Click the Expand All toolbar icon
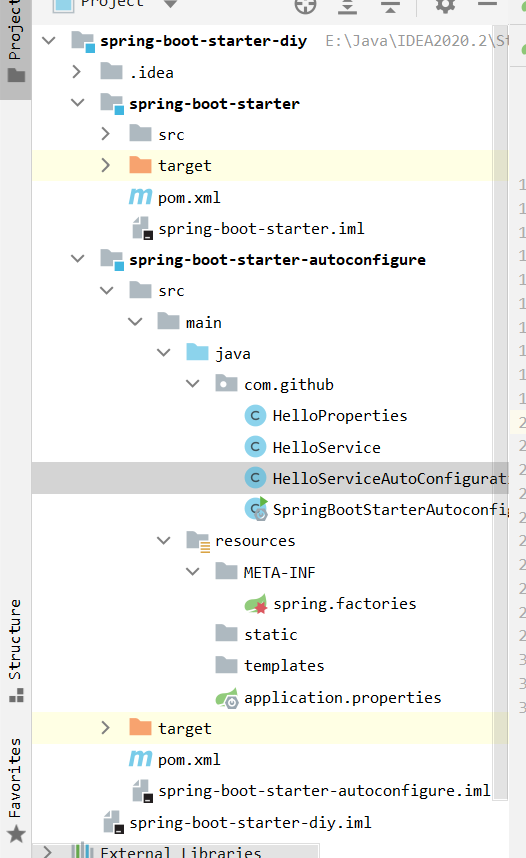This screenshot has height=858, width=526. [348, 5]
